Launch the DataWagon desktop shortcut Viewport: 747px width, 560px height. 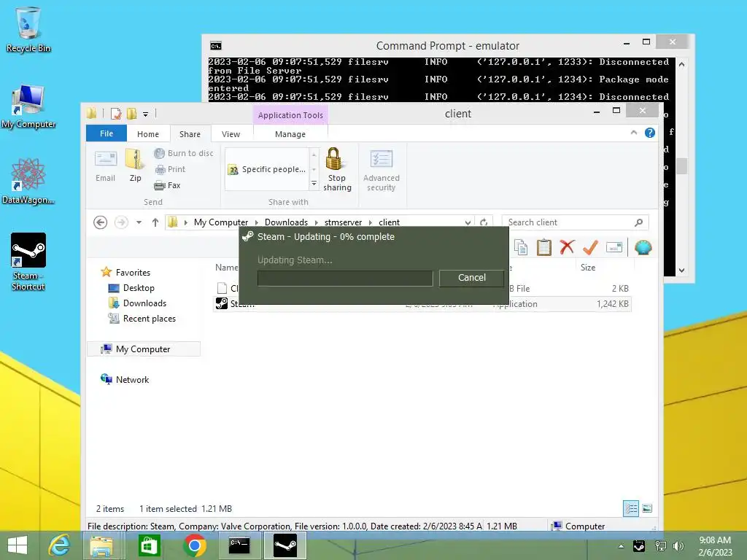[28, 182]
